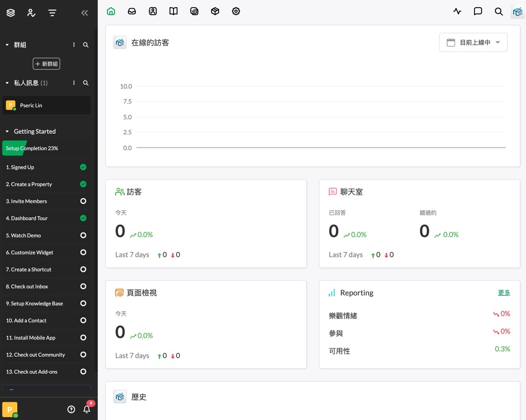Toggle the Invite Members step circle
The height and width of the screenshot is (420, 526).
tap(83, 201)
